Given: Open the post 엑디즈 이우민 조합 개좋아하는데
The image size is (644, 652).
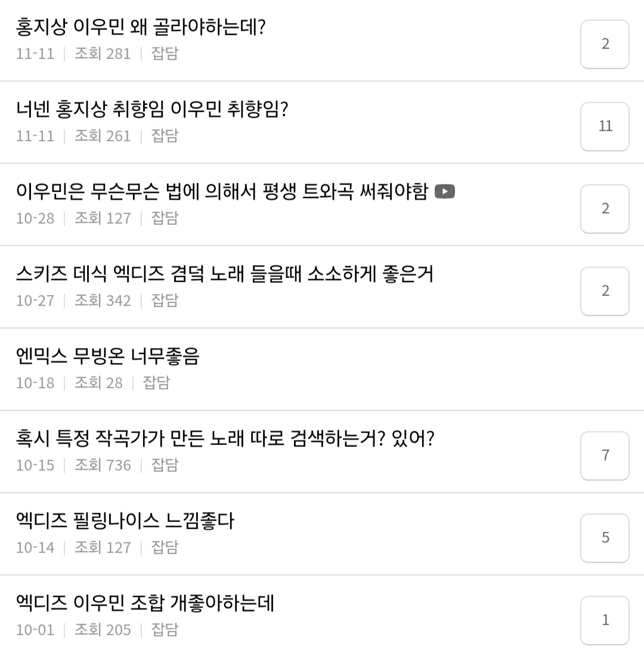Looking at the screenshot, I should [145, 603].
